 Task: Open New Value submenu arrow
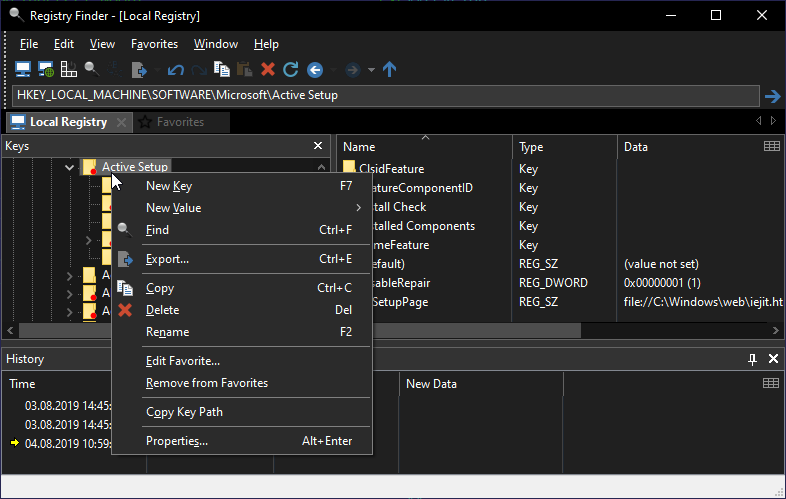click(358, 208)
